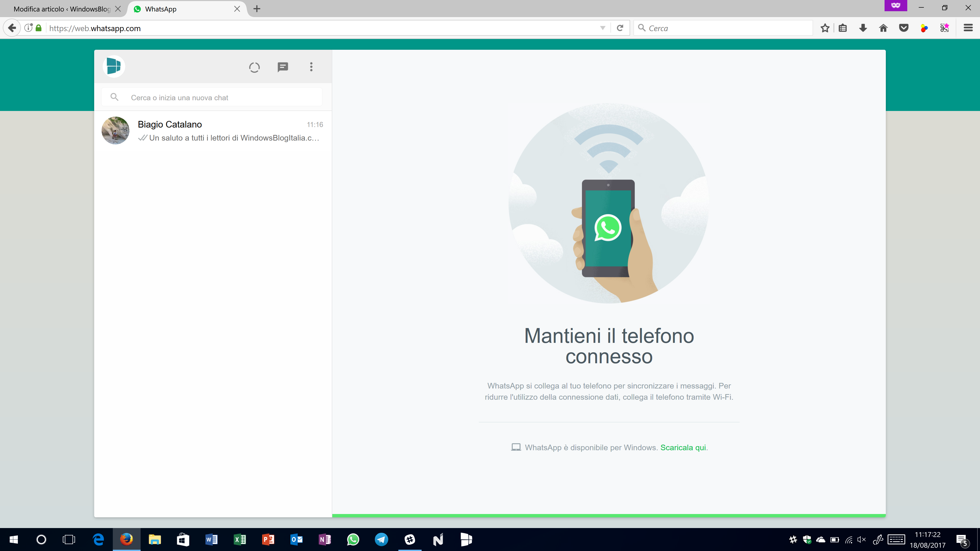This screenshot has width=980, height=551.
Task: Launch PowerPoint from taskbar
Action: (268, 540)
